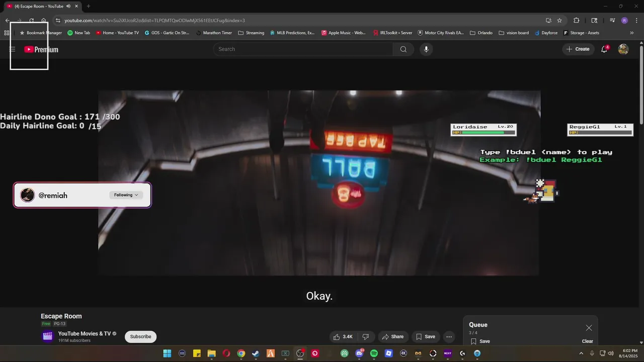The width and height of the screenshot is (644, 362).
Task: Click the search magnifier button
Action: tap(404, 49)
